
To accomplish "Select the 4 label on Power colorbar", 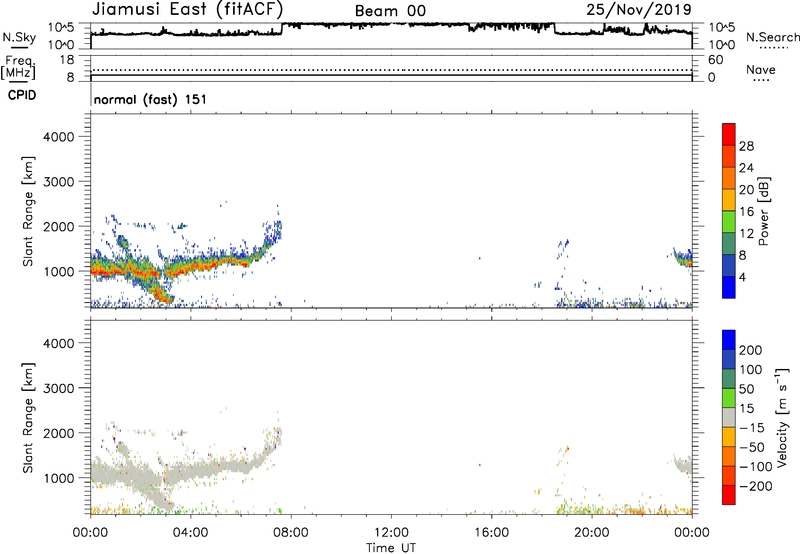I will pyautogui.click(x=742, y=277).
